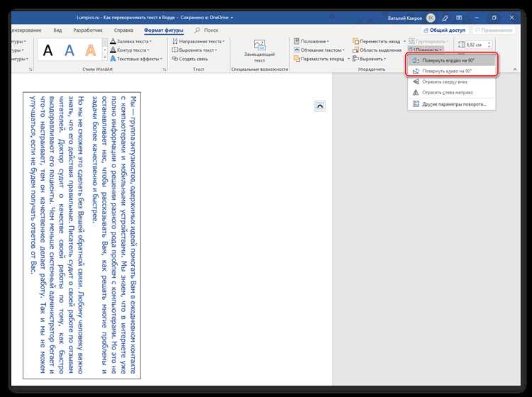Image resolution: width=532 pixels, height=397 pixels.
Task: Click the Общий доступ share button
Action: click(x=445, y=30)
